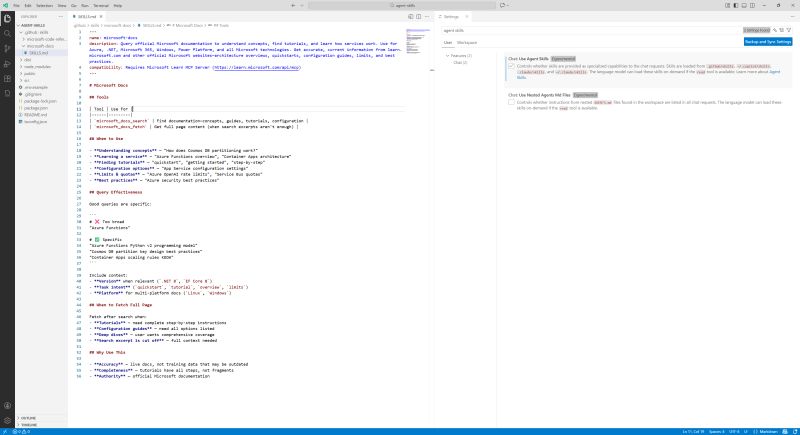
Task: Toggle the Chat Use Agent Skills checkbox
Action: pyautogui.click(x=511, y=66)
